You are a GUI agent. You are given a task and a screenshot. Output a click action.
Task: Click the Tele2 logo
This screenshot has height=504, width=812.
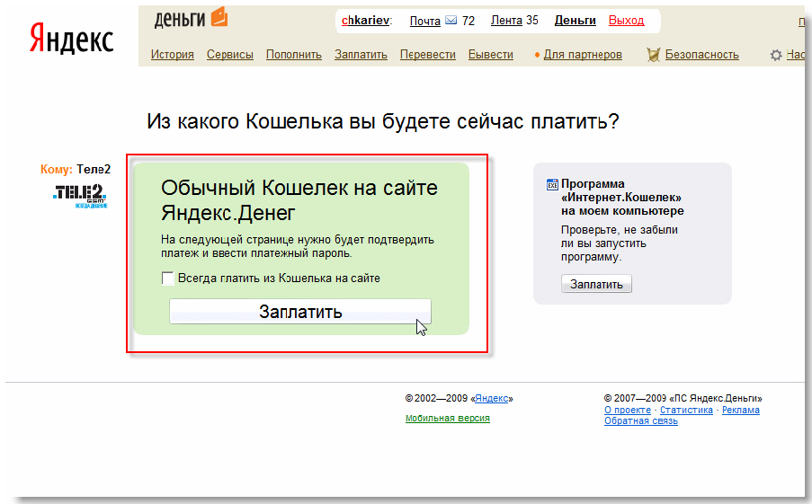[x=80, y=196]
